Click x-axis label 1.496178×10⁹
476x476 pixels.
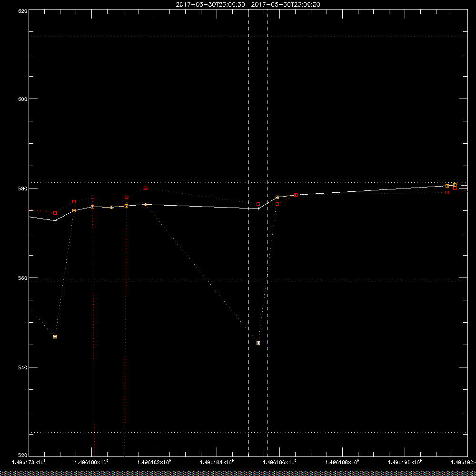point(29,462)
